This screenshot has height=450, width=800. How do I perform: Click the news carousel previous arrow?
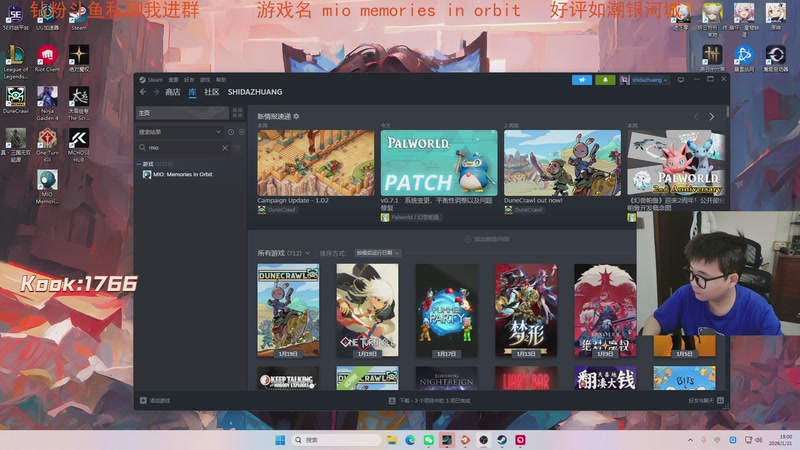click(x=696, y=117)
